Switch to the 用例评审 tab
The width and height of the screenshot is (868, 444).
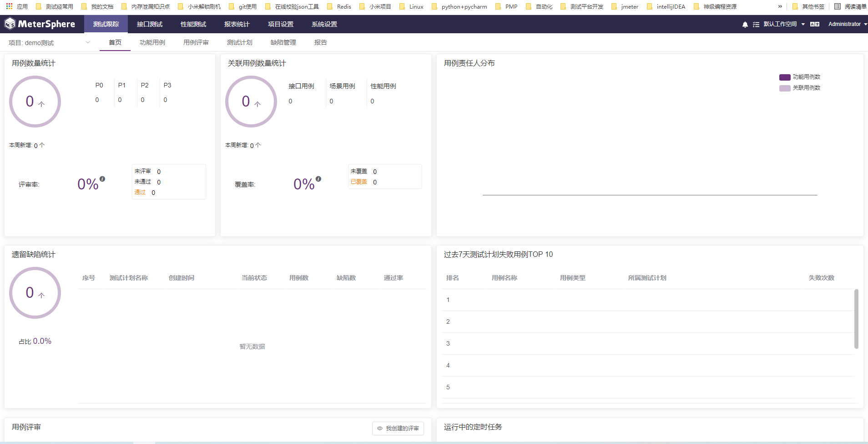196,42
